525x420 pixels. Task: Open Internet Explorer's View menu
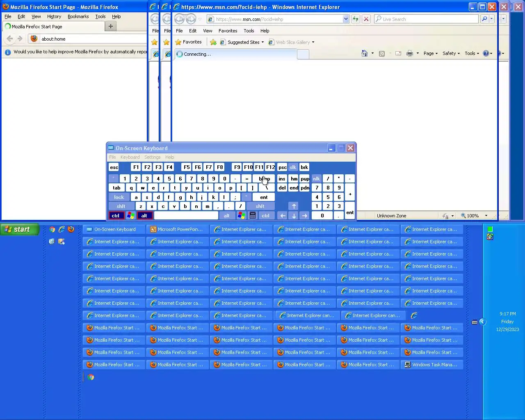coord(208,31)
